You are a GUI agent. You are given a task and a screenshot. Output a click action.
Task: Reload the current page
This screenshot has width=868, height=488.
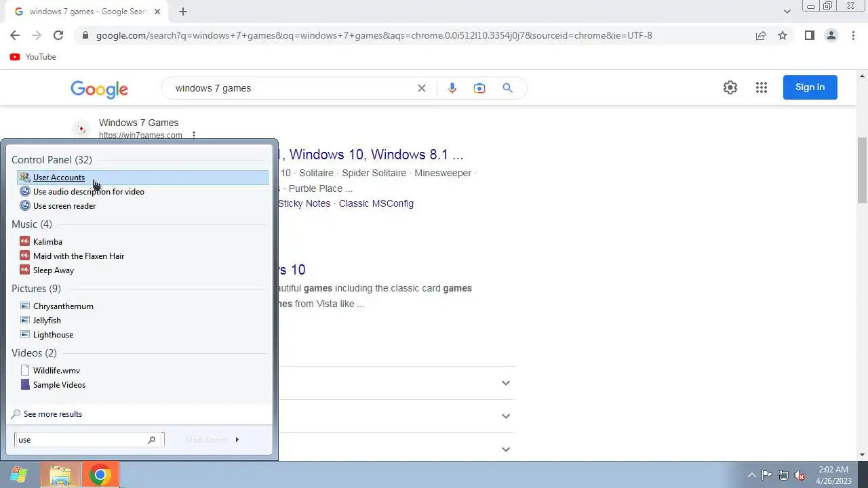coord(58,35)
